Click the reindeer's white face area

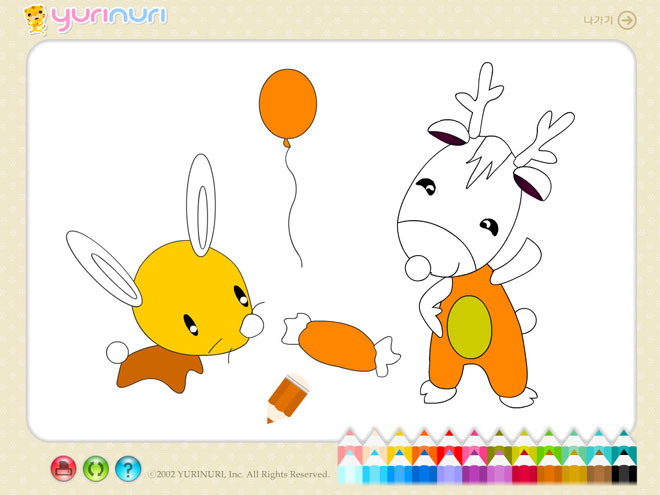pos(440,215)
